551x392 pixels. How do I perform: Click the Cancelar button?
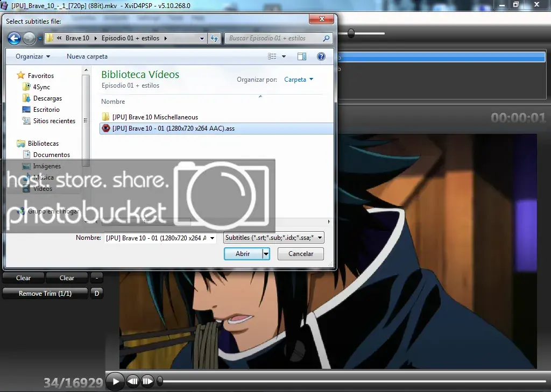coord(300,254)
